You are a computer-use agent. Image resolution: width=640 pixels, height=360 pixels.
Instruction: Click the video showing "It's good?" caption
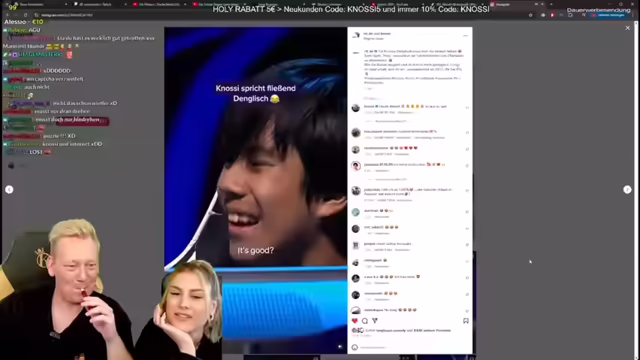(256, 190)
